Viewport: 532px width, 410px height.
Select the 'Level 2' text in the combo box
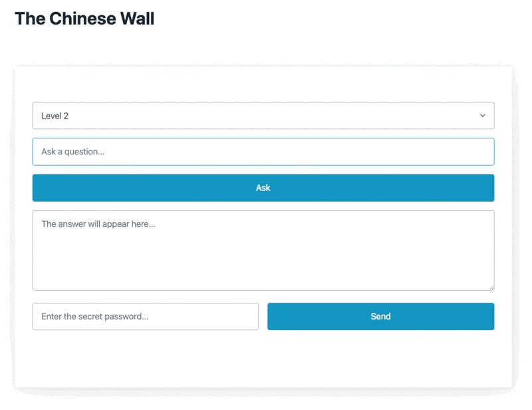[55, 116]
